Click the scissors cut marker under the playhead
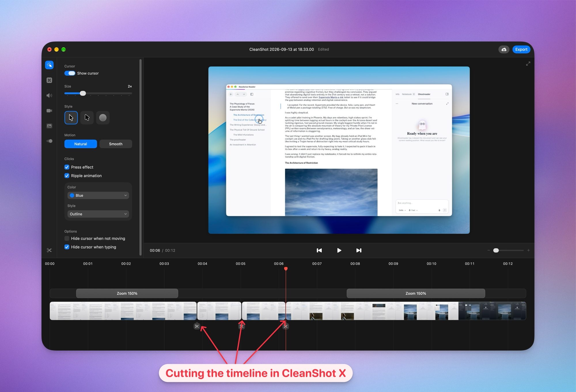Image resolution: width=576 pixels, height=392 pixels. point(285,326)
